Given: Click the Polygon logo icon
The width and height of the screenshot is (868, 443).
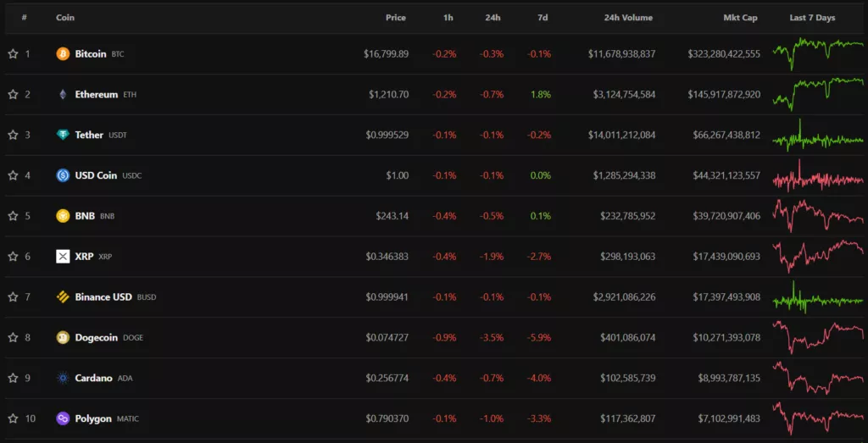Looking at the screenshot, I should [63, 418].
